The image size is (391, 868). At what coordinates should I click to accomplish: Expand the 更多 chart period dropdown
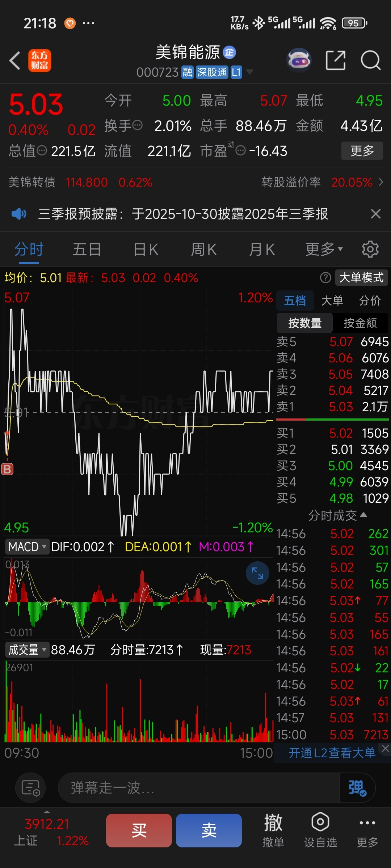[x=324, y=249]
